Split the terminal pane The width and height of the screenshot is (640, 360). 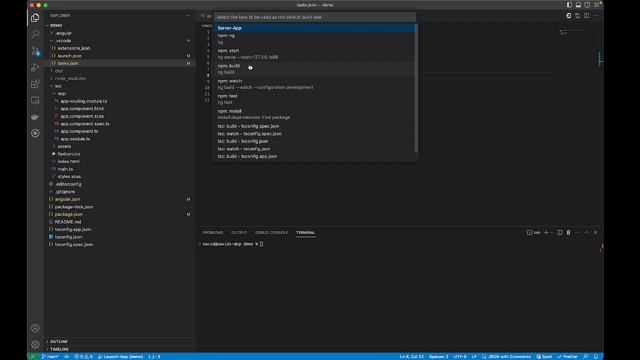point(560,233)
